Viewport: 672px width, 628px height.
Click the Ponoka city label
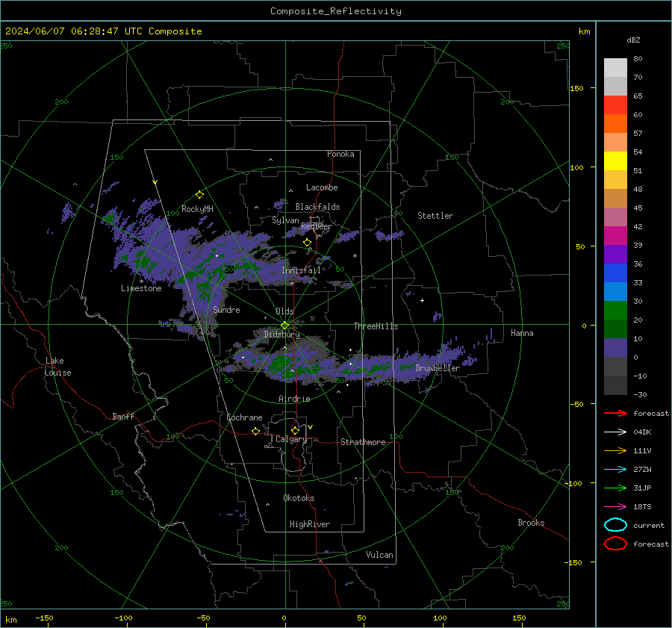pyautogui.click(x=340, y=154)
